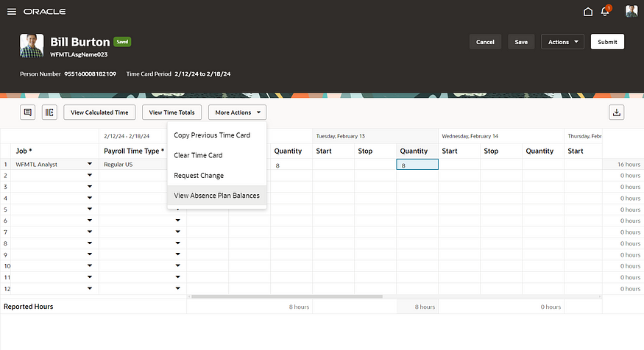Open Job dropdown in row 2
The height and width of the screenshot is (350, 644).
[90, 176]
